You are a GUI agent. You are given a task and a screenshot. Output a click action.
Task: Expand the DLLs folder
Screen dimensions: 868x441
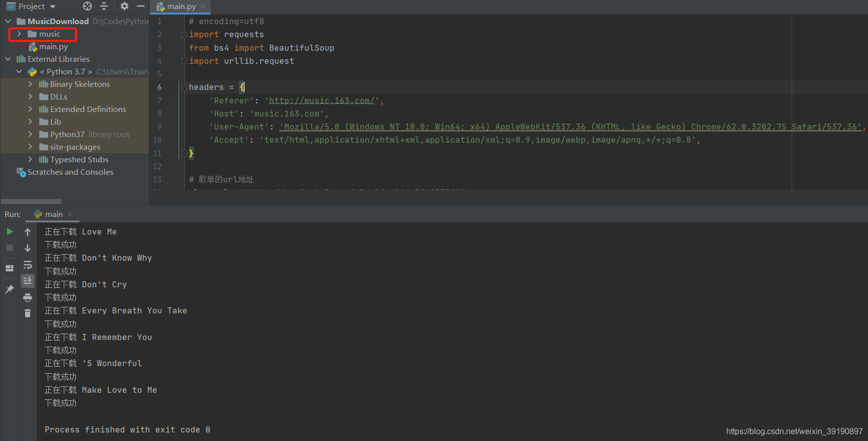pos(30,96)
